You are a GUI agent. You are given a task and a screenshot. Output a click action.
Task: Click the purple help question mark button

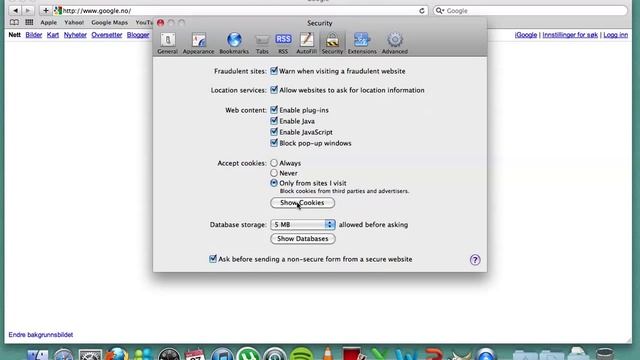[475, 260]
